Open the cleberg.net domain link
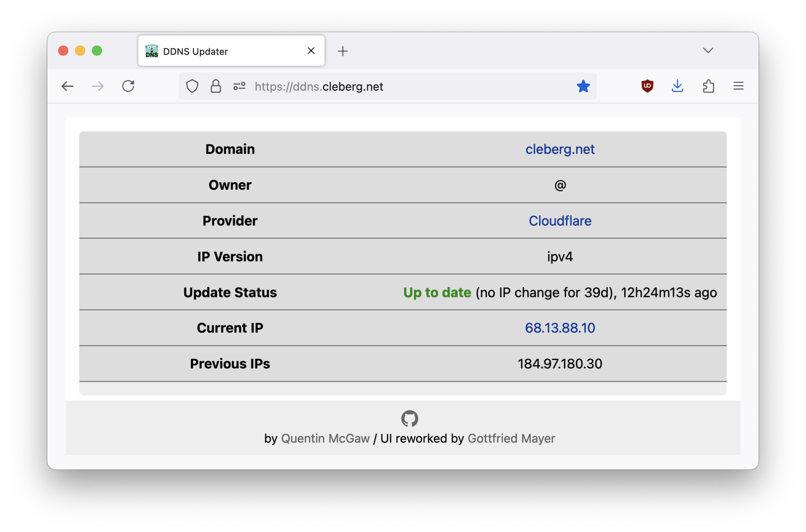The height and width of the screenshot is (532, 806). point(560,149)
